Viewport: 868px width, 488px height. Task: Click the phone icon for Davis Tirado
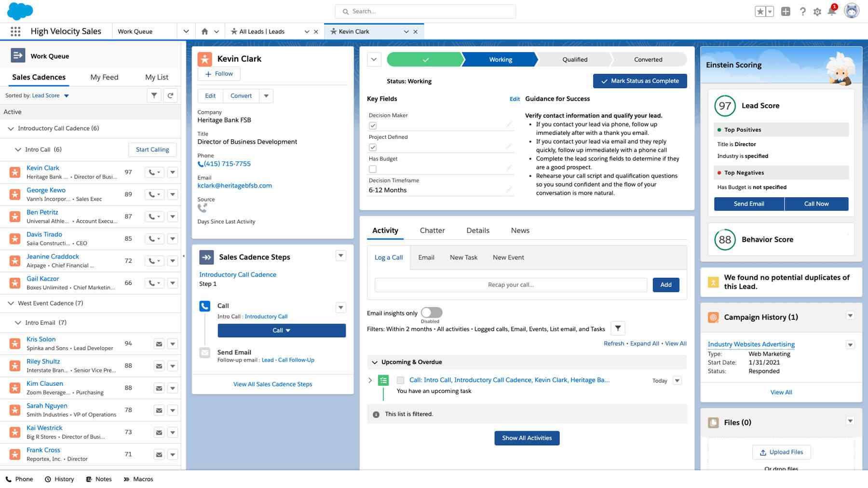coord(154,239)
